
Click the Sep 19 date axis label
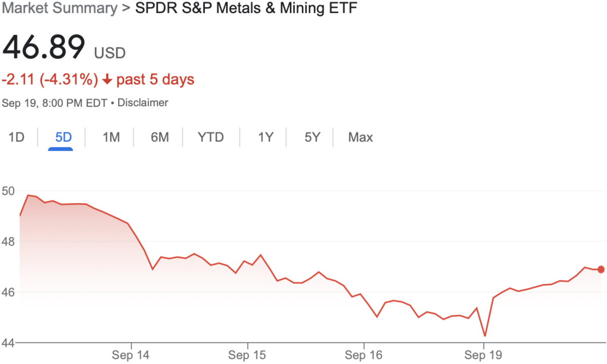483,355
